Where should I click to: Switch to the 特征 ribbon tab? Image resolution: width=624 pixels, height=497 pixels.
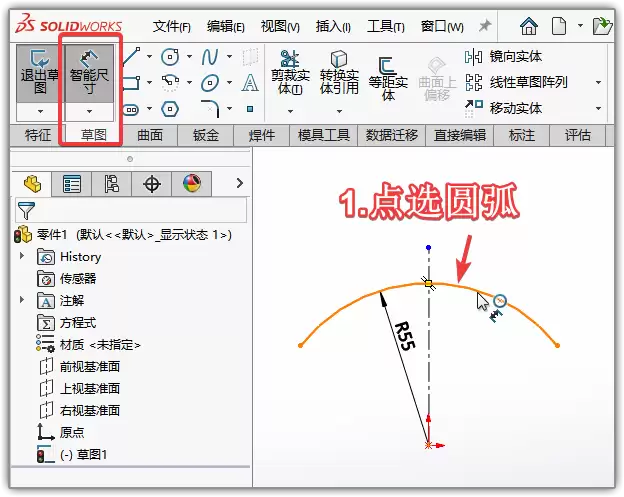point(38,135)
